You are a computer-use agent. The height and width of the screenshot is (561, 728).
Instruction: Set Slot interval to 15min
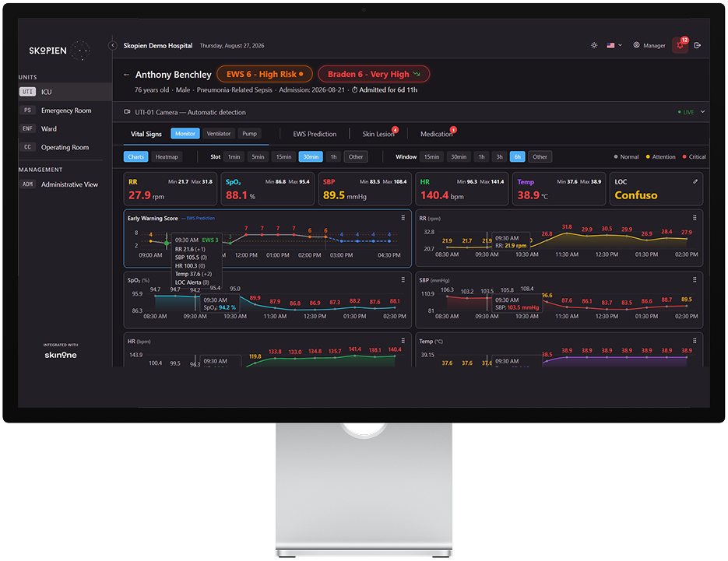pyautogui.click(x=283, y=157)
